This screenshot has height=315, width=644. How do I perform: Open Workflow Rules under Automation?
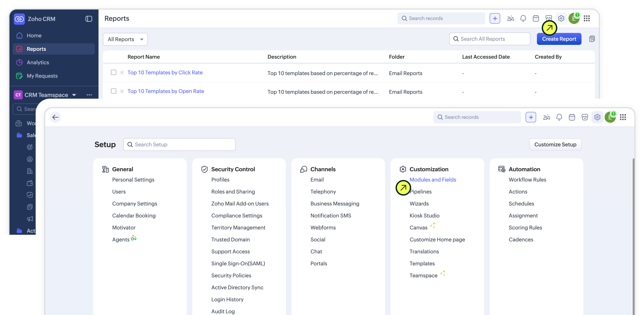point(528,180)
